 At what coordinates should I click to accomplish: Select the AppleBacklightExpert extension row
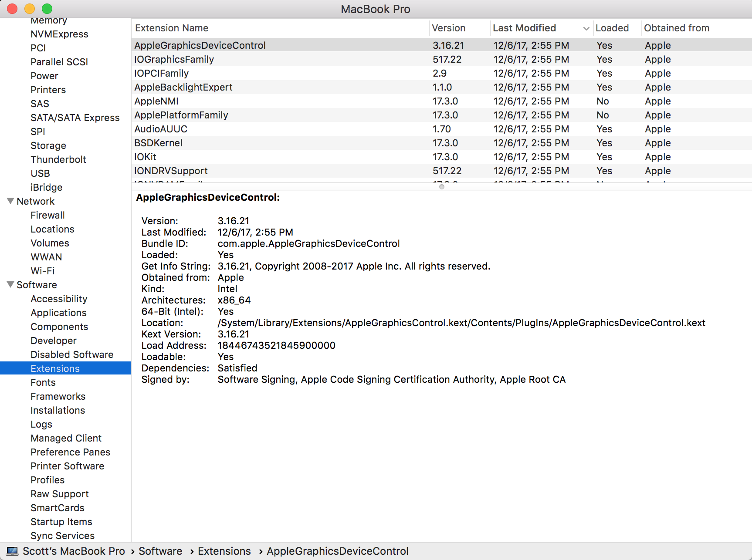[442, 87]
